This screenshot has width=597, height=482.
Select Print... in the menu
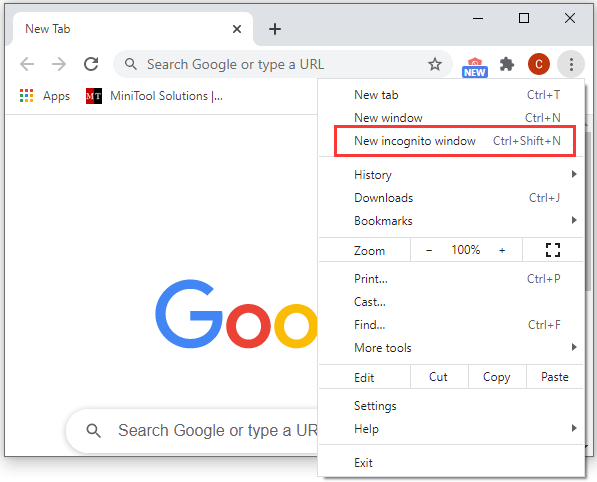pyautogui.click(x=451, y=279)
